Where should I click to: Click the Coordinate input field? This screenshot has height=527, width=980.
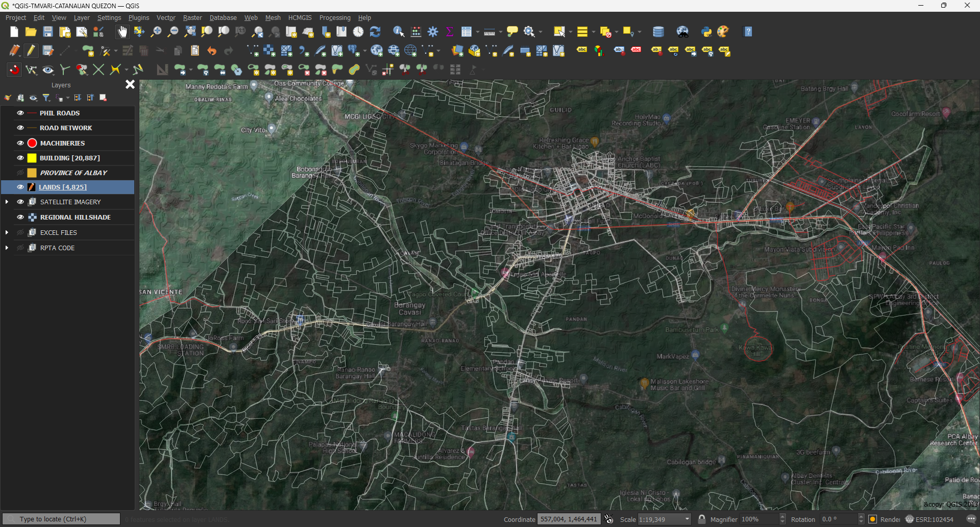pyautogui.click(x=568, y=519)
